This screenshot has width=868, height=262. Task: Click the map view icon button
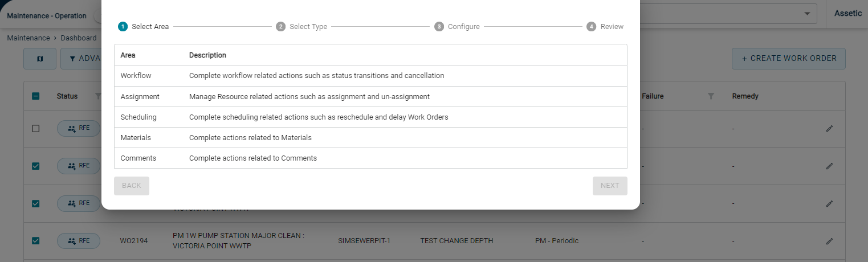(x=40, y=59)
